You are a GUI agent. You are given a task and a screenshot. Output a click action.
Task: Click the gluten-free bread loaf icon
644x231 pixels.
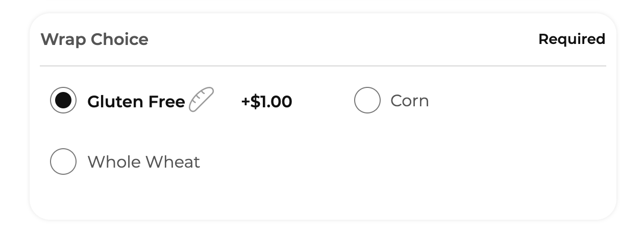[202, 100]
